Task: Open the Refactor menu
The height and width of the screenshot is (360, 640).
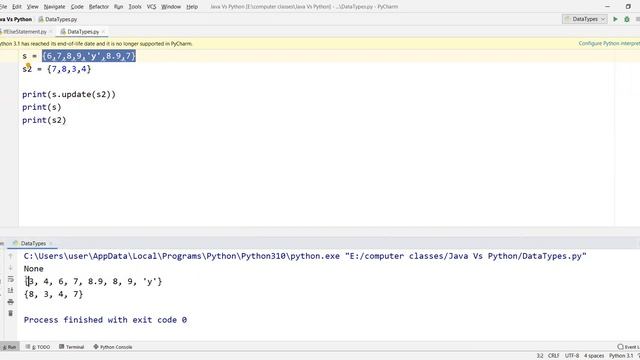Action: click(x=99, y=7)
